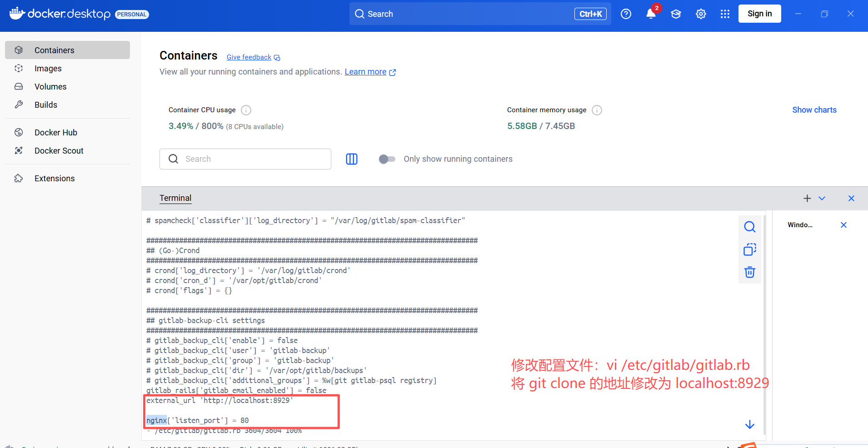The image size is (868, 448).
Task: Click the Ctrl+K shortcut badge
Action: 590,14
